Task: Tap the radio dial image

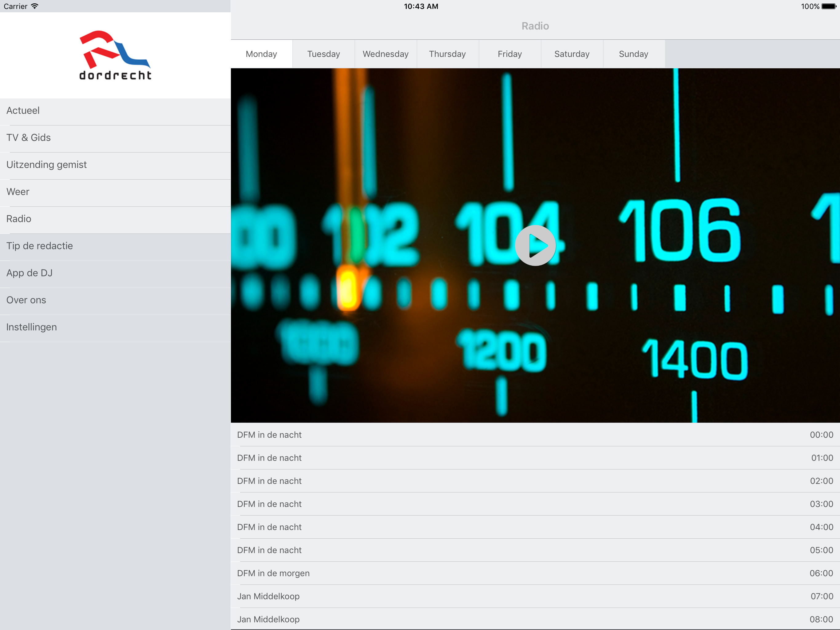Action: click(535, 245)
